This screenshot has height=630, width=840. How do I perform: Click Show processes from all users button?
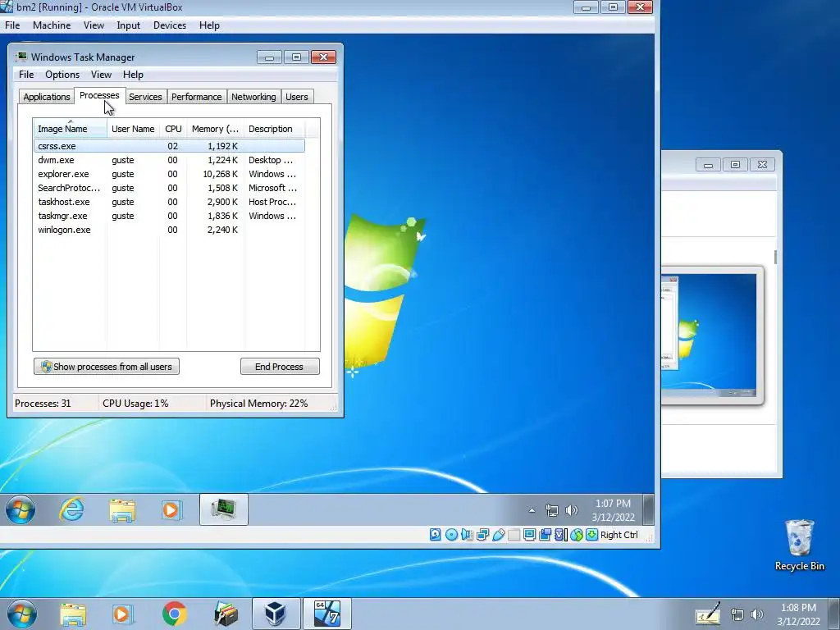click(x=107, y=367)
